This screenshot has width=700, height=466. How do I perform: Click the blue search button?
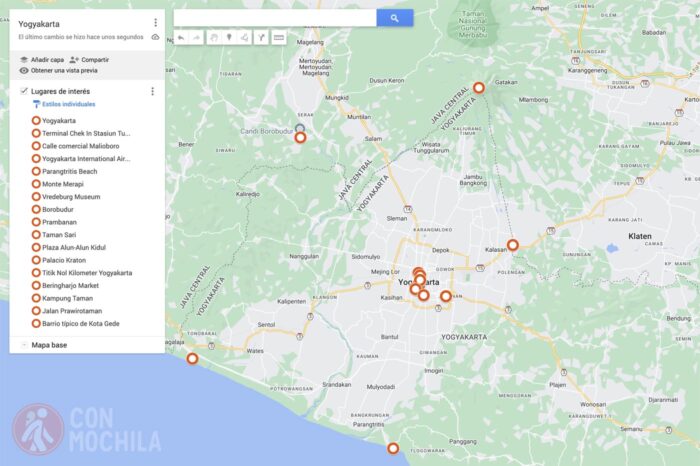point(395,18)
